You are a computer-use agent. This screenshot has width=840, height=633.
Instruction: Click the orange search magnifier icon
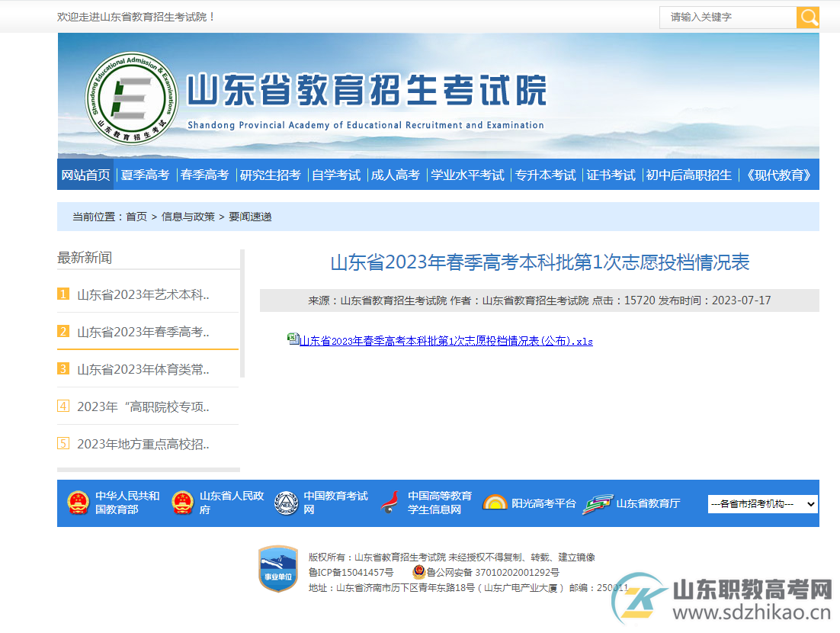click(808, 17)
